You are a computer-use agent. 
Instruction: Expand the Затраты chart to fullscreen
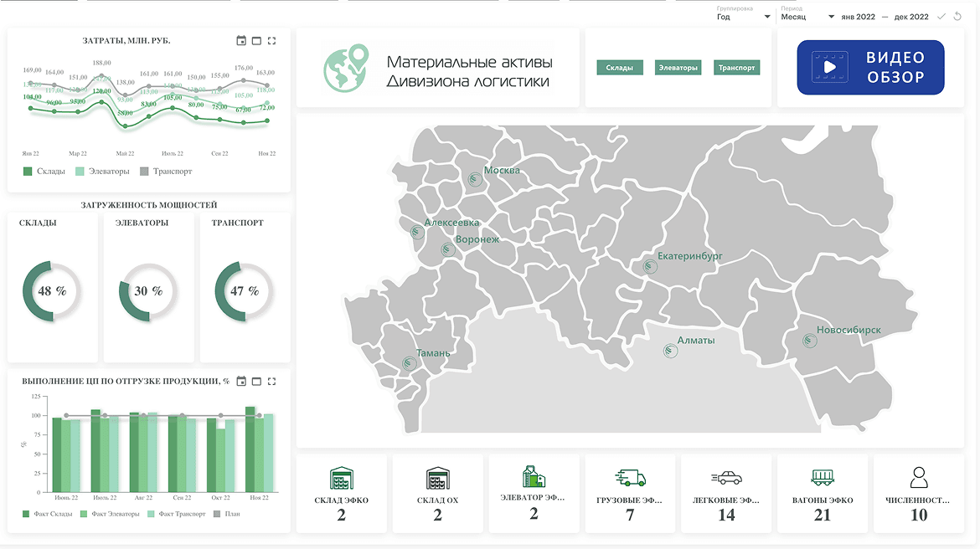tap(272, 41)
